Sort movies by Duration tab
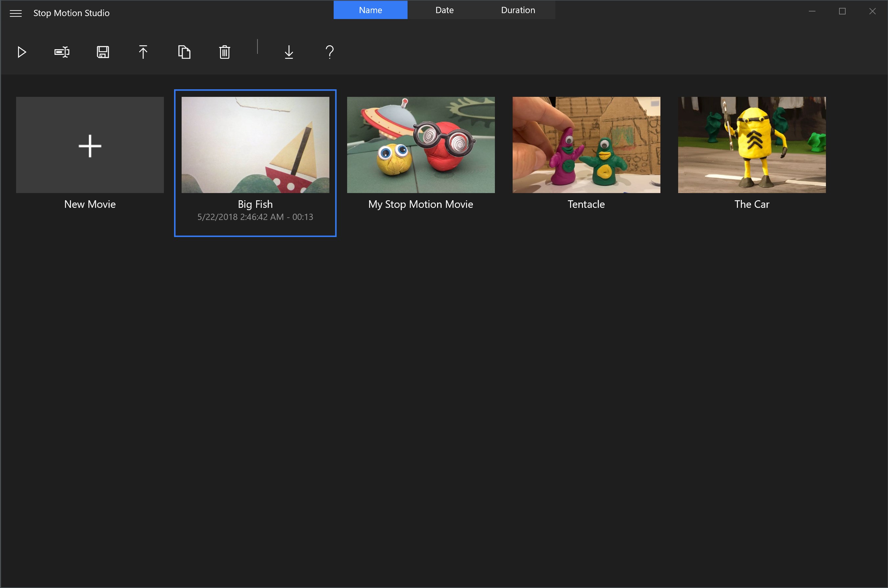Viewport: 888px width, 588px height. [518, 10]
